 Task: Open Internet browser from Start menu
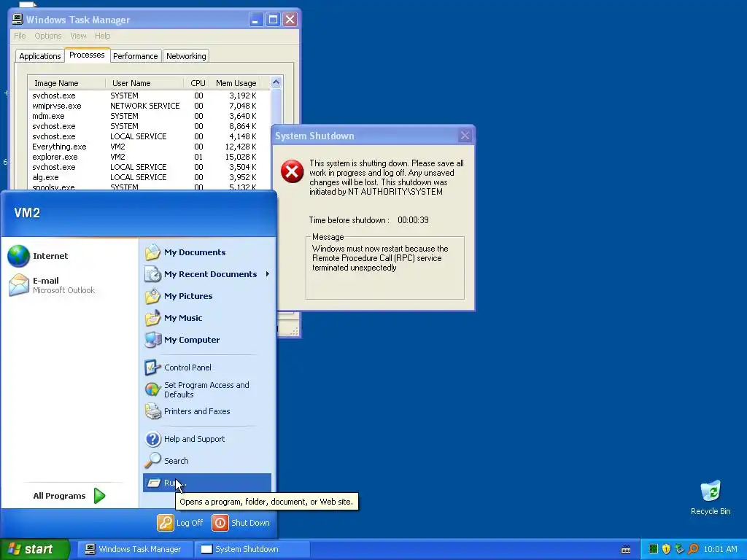point(38,256)
